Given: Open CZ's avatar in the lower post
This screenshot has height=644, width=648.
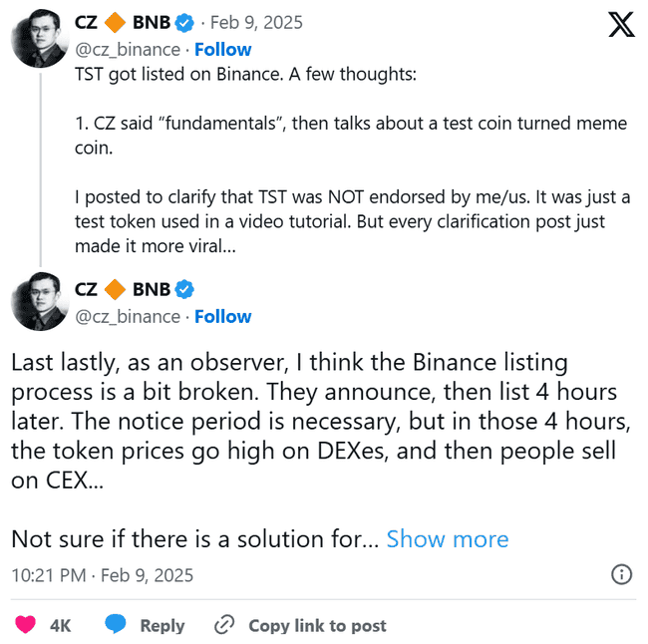Looking at the screenshot, I should click(38, 306).
